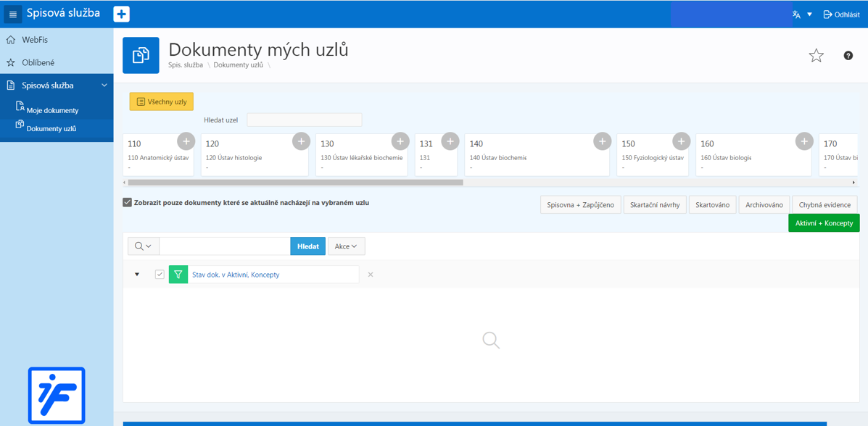
Task: Click plus on the 131 card
Action: [450, 141]
